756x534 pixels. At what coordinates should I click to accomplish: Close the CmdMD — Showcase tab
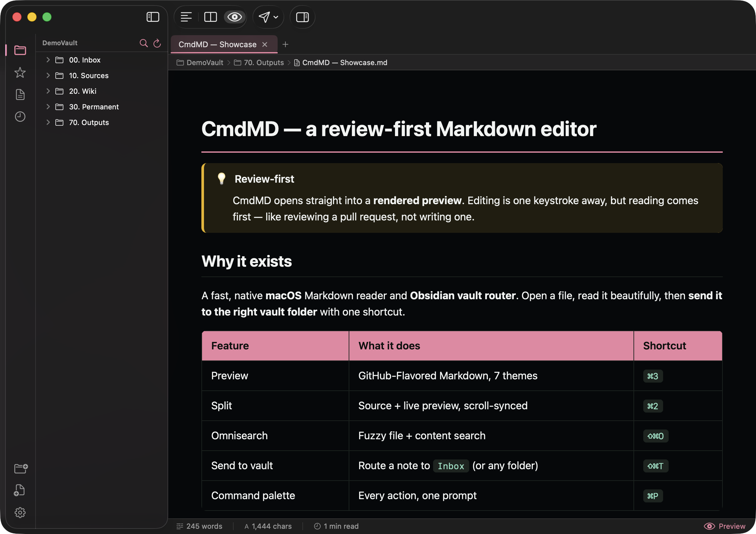pyautogui.click(x=265, y=44)
